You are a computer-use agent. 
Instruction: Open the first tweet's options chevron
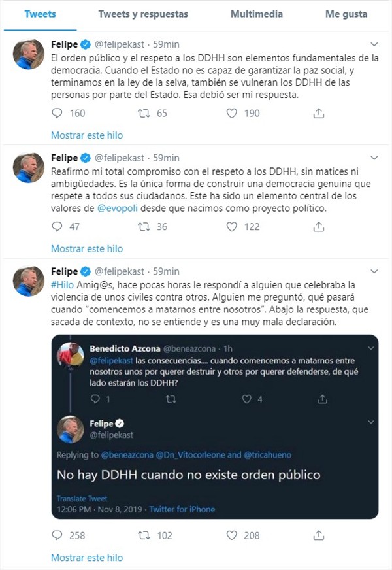coord(374,44)
